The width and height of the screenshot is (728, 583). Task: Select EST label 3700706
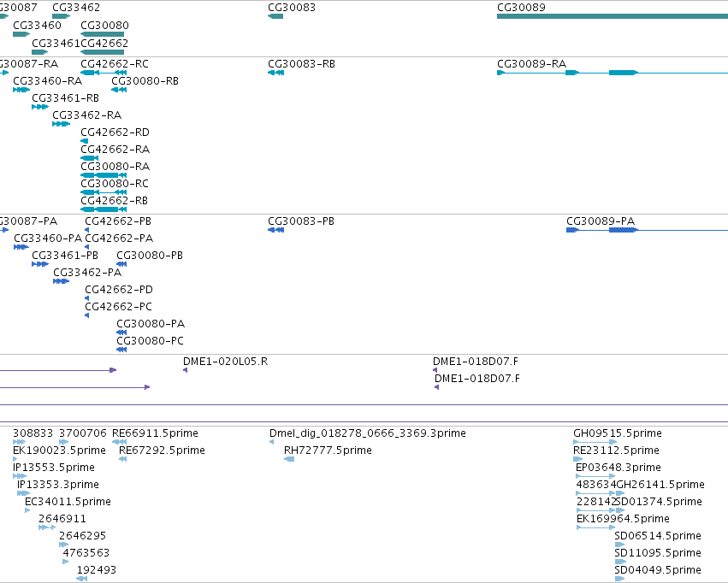83,433
